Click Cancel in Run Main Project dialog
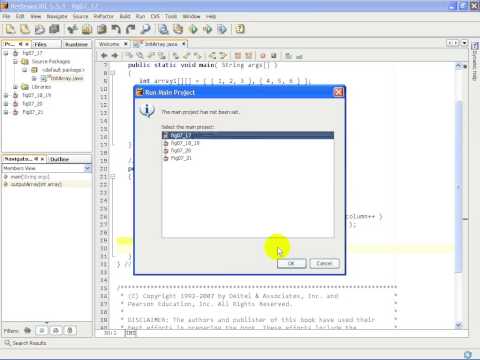This screenshot has width=480, height=360. tap(324, 263)
